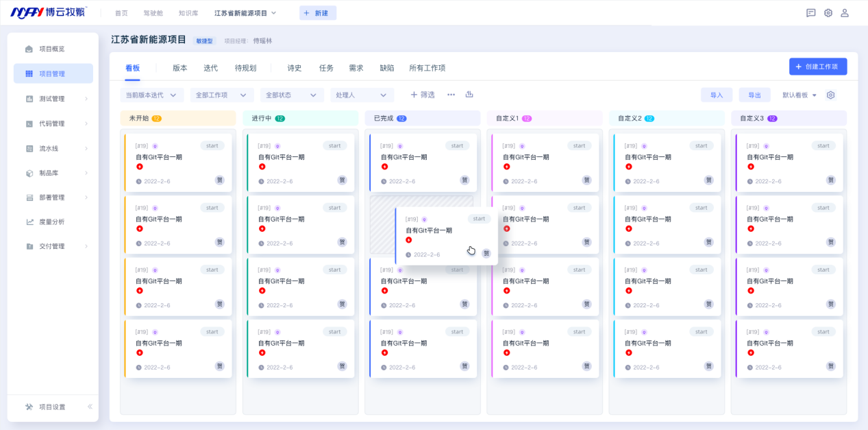
Task: Click the 敏捷型 project tag
Action: 204,41
